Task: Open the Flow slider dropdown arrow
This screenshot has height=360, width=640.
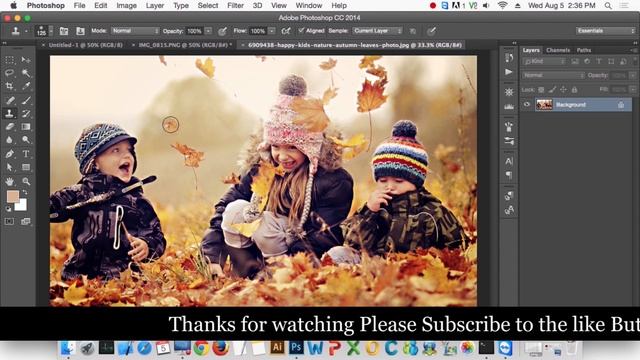Action: (x=272, y=31)
